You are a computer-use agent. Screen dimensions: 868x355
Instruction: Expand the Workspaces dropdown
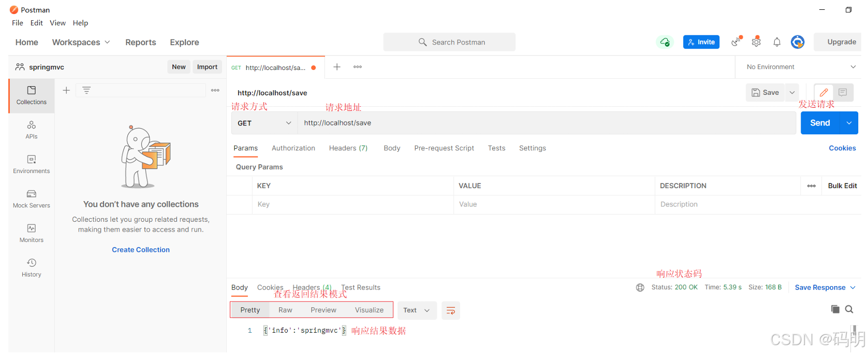(x=81, y=42)
